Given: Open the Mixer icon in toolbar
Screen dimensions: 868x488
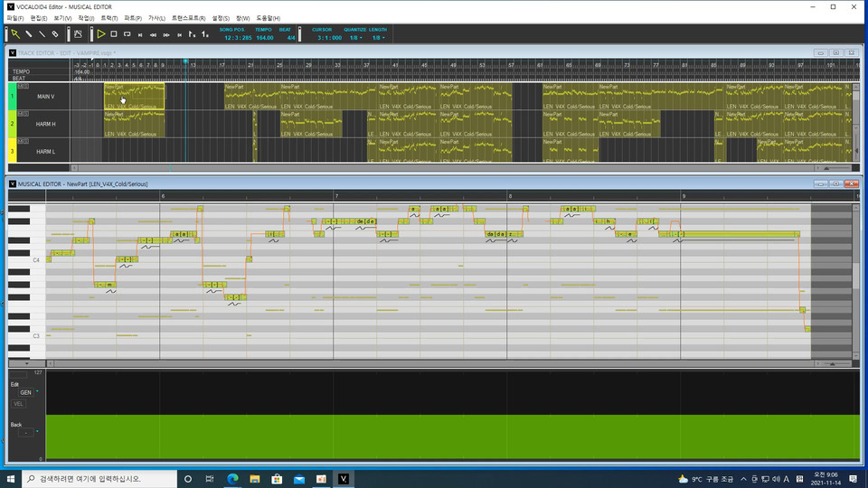Looking at the screenshot, I should [x=78, y=34].
